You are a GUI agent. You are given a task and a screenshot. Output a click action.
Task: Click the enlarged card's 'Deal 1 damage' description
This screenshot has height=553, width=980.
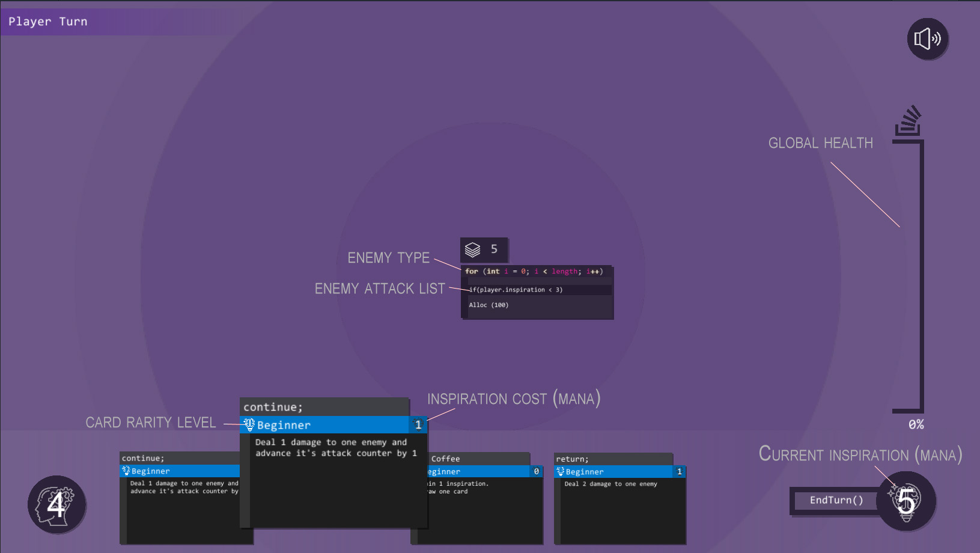tap(336, 448)
